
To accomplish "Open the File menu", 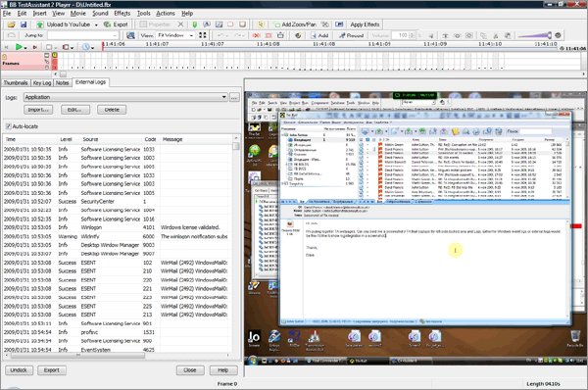I will [7, 13].
